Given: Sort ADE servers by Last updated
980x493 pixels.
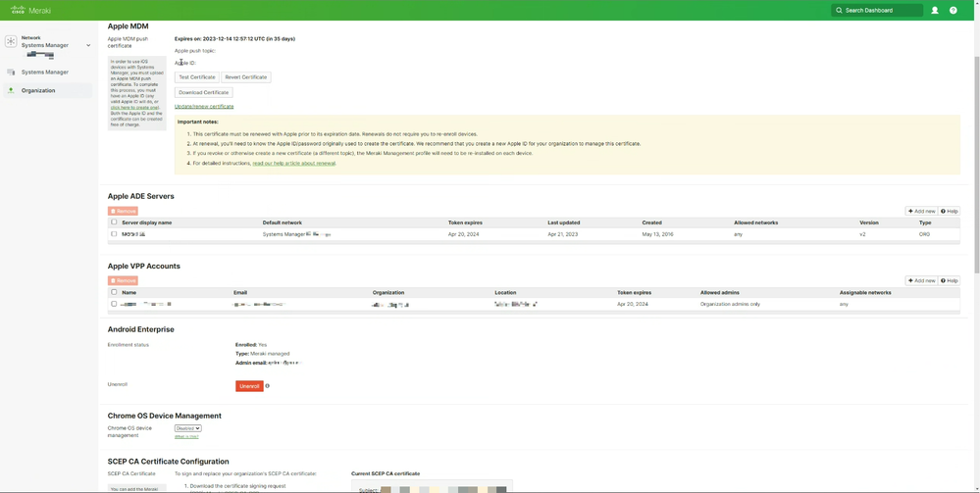Looking at the screenshot, I should tap(564, 222).
